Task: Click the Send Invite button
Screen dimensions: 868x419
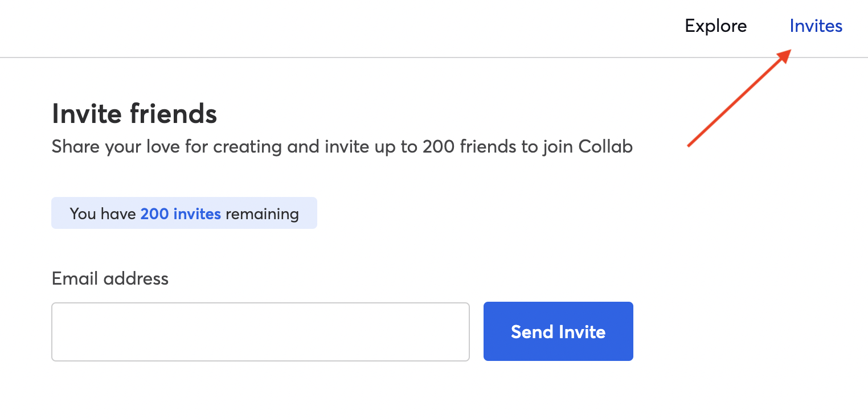Action: [558, 331]
